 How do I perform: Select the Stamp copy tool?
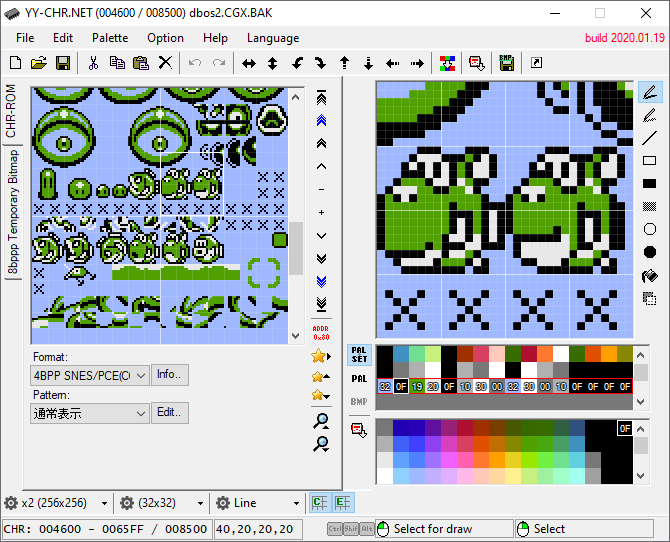pos(649,298)
